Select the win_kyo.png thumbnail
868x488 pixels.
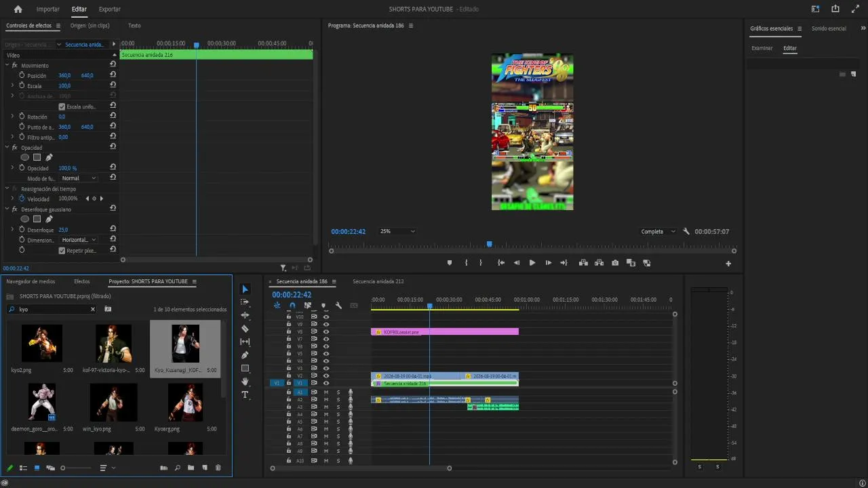(113, 403)
